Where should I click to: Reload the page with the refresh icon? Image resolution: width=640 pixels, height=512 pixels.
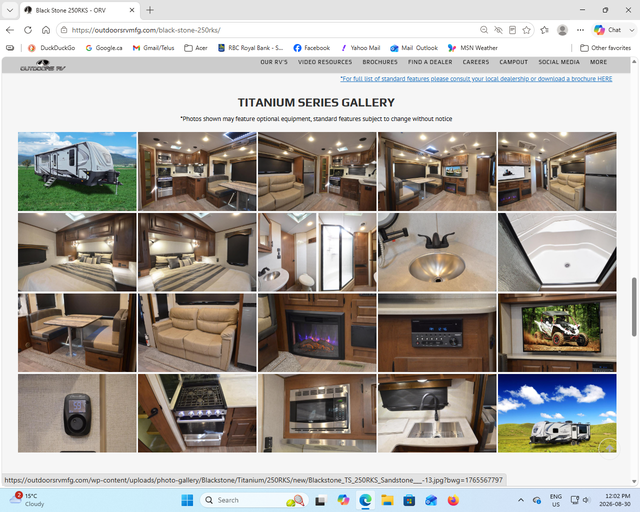[x=28, y=30]
